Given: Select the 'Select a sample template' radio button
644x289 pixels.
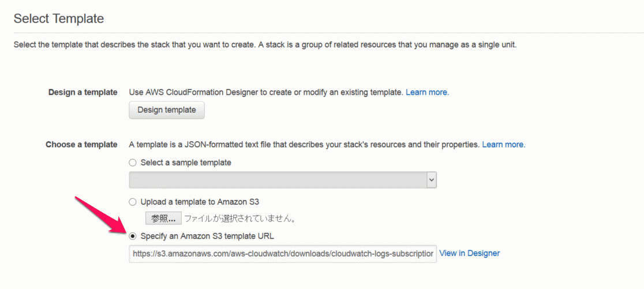Looking at the screenshot, I should click(x=133, y=163).
